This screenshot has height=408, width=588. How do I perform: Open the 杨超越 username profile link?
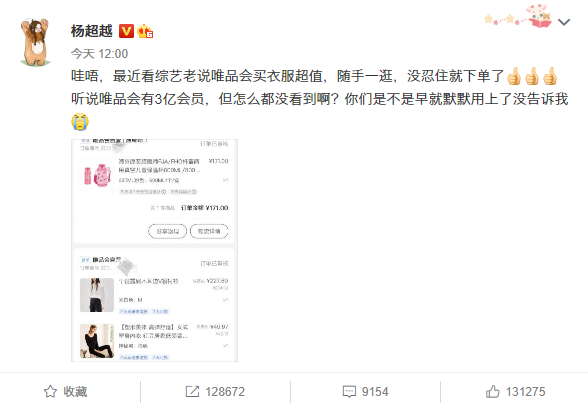pyautogui.click(x=92, y=31)
